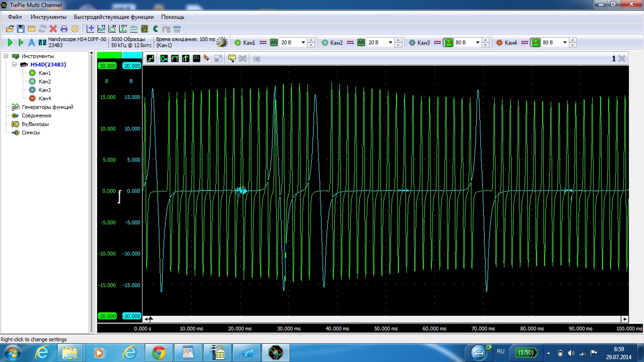Select Вх/Выходы tree item
This screenshot has height=362, width=644.
pos(35,124)
